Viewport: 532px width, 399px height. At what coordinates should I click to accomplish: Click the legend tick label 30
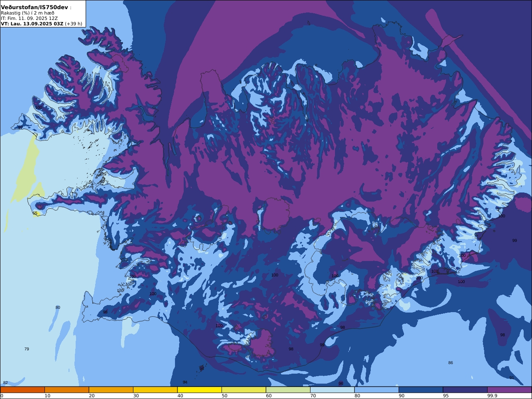coord(136,396)
